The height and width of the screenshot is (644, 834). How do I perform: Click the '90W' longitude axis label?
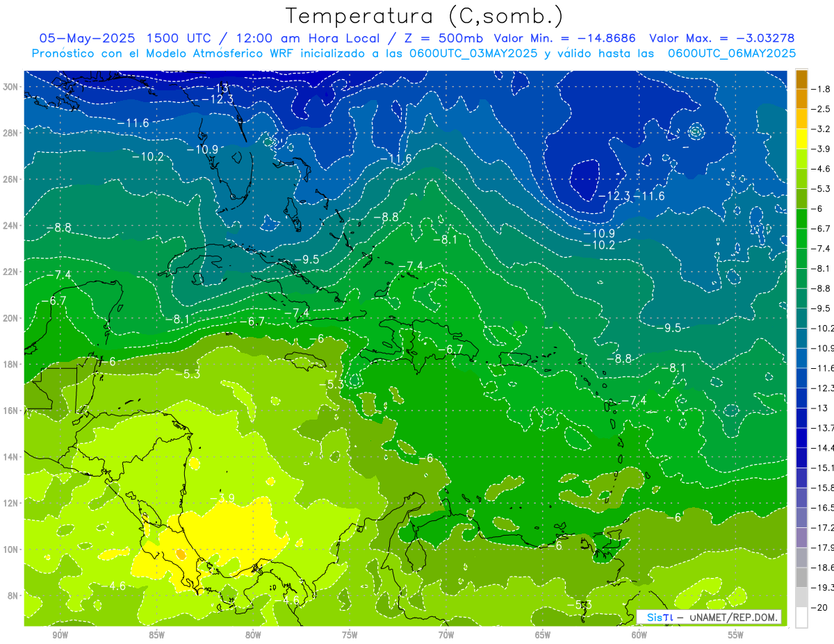point(60,635)
